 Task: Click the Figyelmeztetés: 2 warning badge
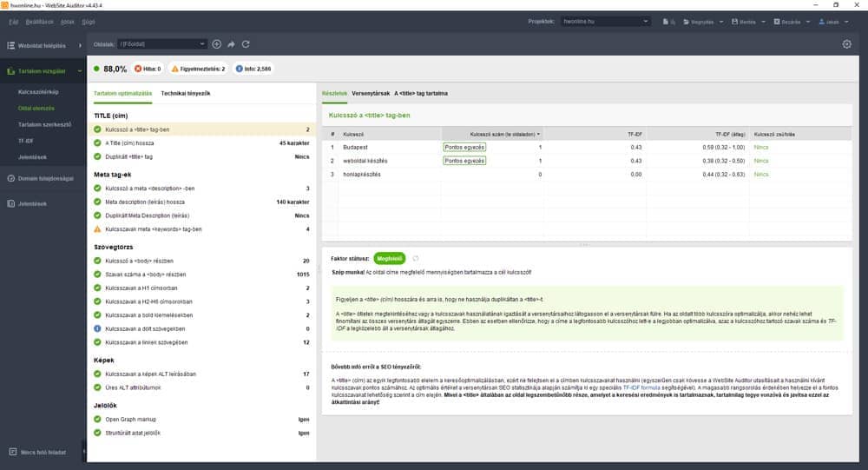click(198, 69)
